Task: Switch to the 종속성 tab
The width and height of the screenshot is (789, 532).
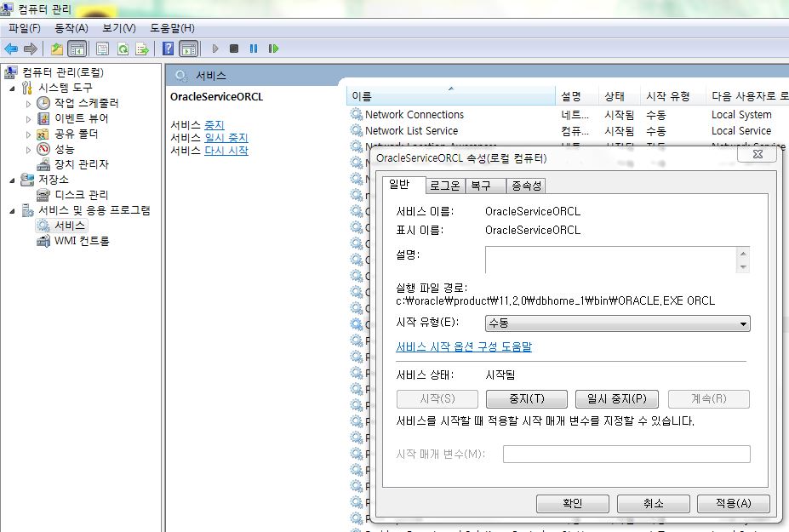Action: click(x=526, y=186)
